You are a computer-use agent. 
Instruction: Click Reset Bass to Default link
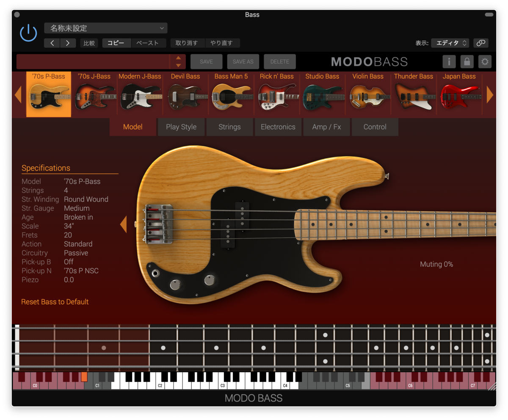point(55,302)
